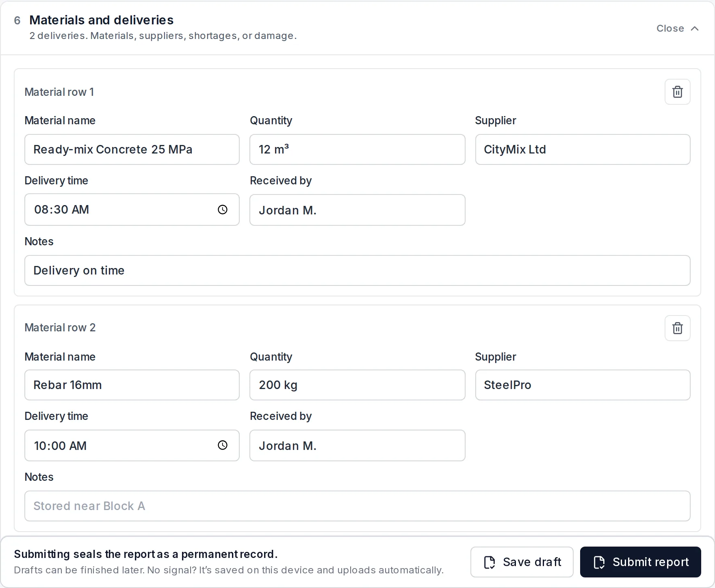Screen dimensions: 715x588
Task: Edit the Rebar 16mm material name field
Action: pos(132,385)
